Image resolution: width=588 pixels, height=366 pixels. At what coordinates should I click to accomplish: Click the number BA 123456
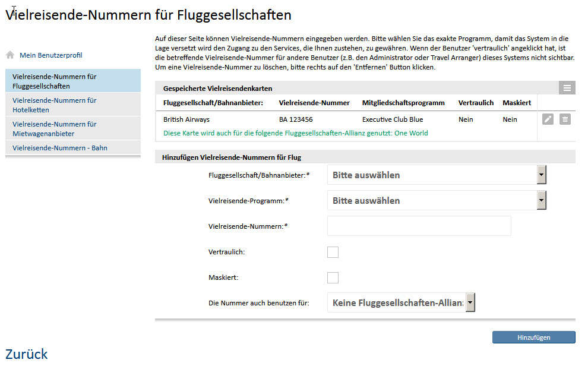(296, 119)
